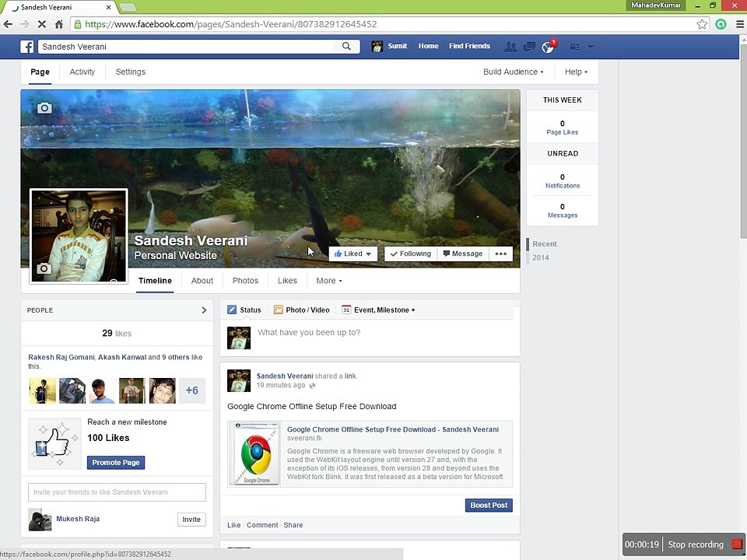Image resolution: width=747 pixels, height=560 pixels.
Task: Choose Status composer option
Action: click(x=244, y=310)
